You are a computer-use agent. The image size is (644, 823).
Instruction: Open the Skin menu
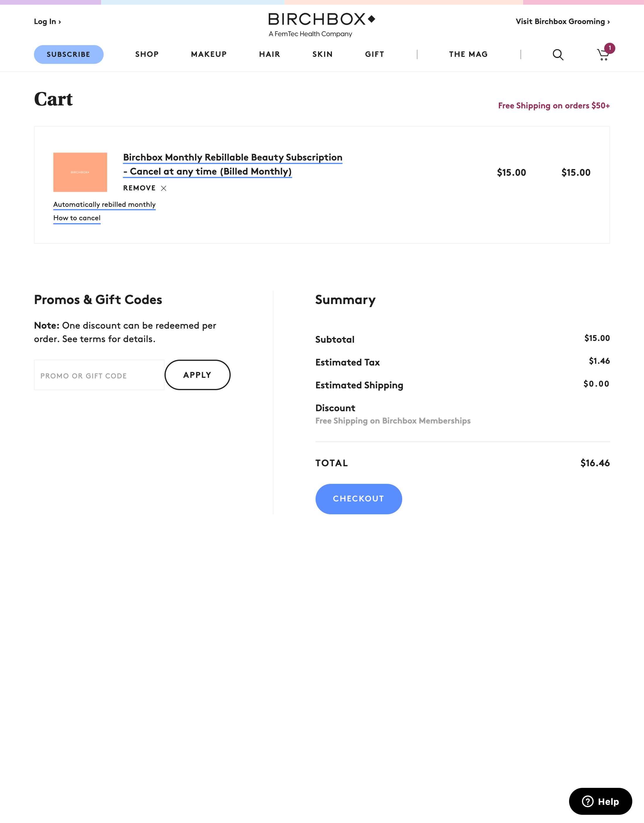322,54
